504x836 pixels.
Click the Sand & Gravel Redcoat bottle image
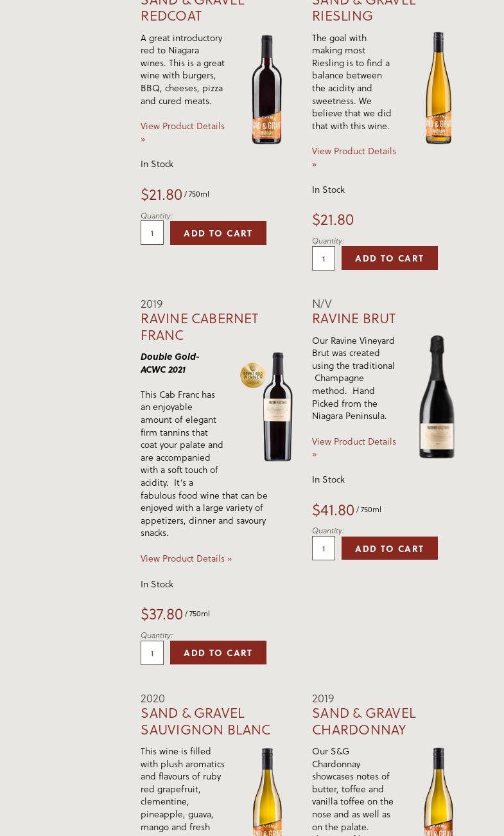[266, 89]
